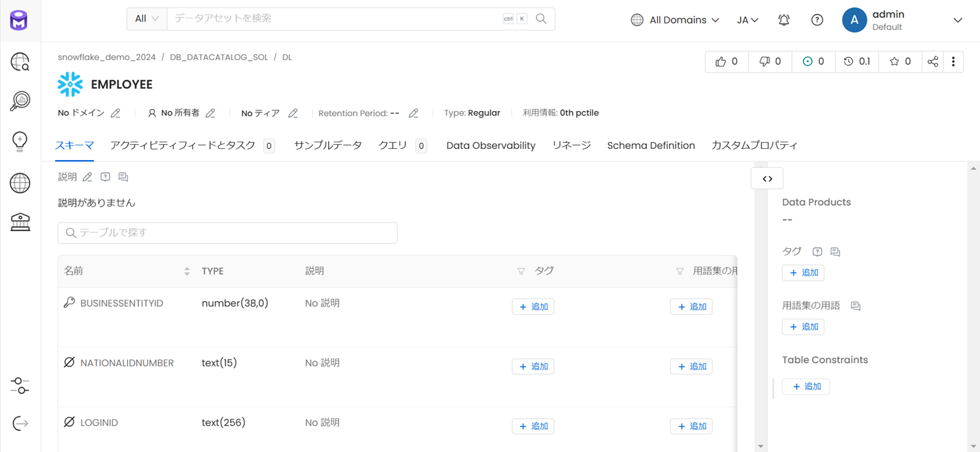The width and height of the screenshot is (980, 452).
Task: Click the データアセットを検索 search field
Action: (333, 19)
